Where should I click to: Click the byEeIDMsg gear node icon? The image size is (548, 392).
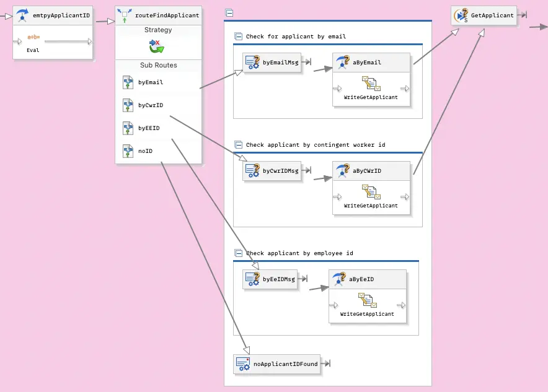tap(252, 279)
